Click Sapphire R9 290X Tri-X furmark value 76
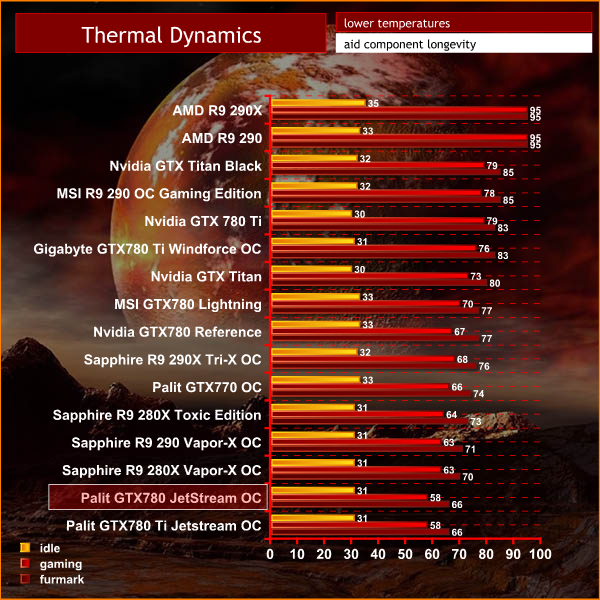Image resolution: width=600 pixels, height=600 pixels. (484, 366)
